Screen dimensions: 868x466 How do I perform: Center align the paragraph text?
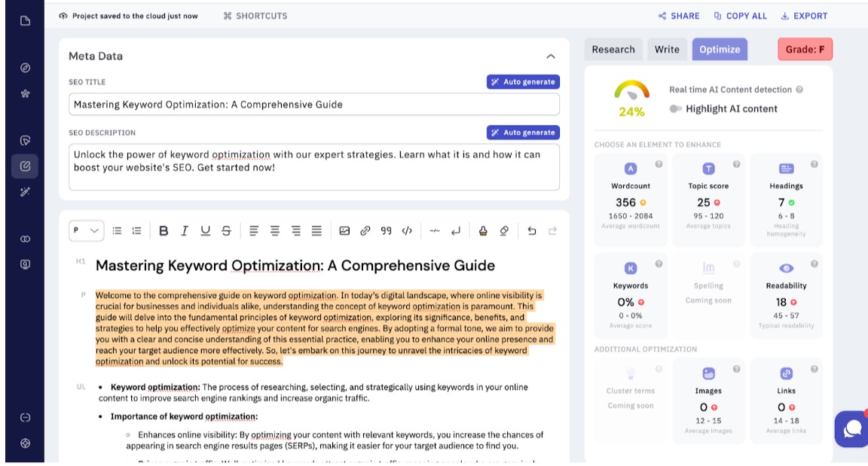click(275, 232)
